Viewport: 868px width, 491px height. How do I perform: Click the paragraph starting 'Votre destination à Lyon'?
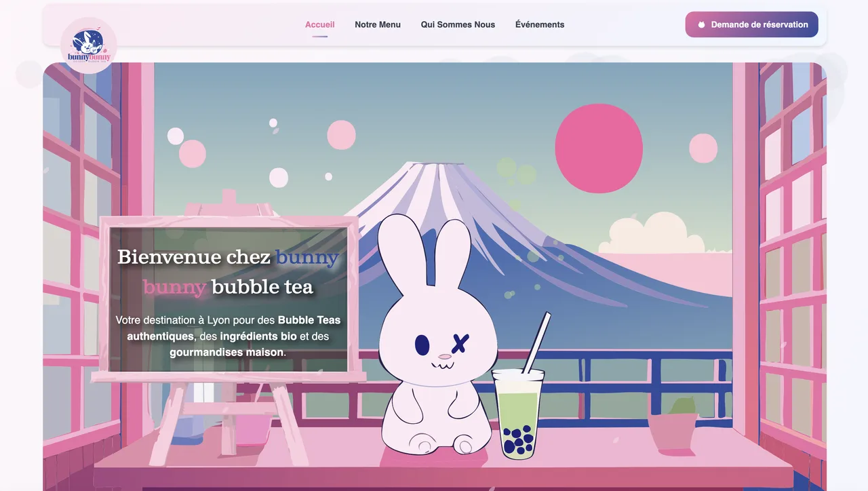(228, 336)
